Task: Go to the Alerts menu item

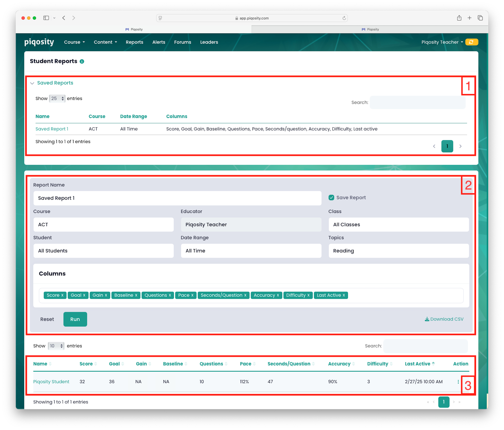Action: 159,42
